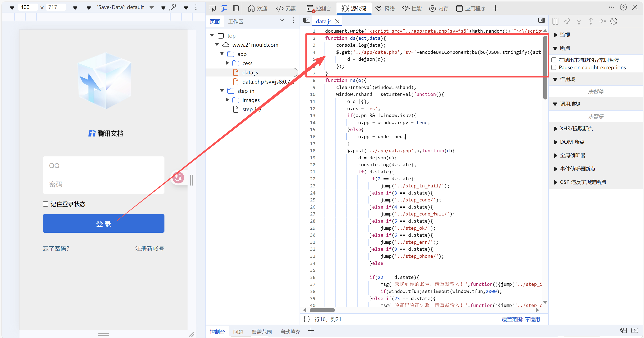Check the 记住登录状态 checkbox

pyautogui.click(x=46, y=204)
